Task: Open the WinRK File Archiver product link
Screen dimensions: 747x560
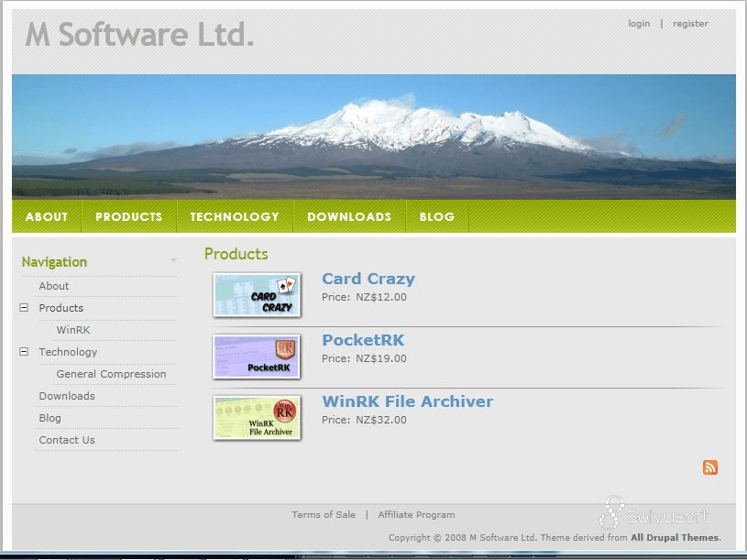Action: [x=406, y=401]
